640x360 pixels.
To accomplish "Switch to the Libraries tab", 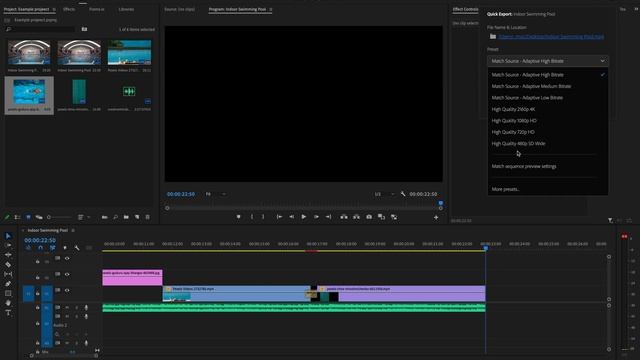I will (126, 9).
